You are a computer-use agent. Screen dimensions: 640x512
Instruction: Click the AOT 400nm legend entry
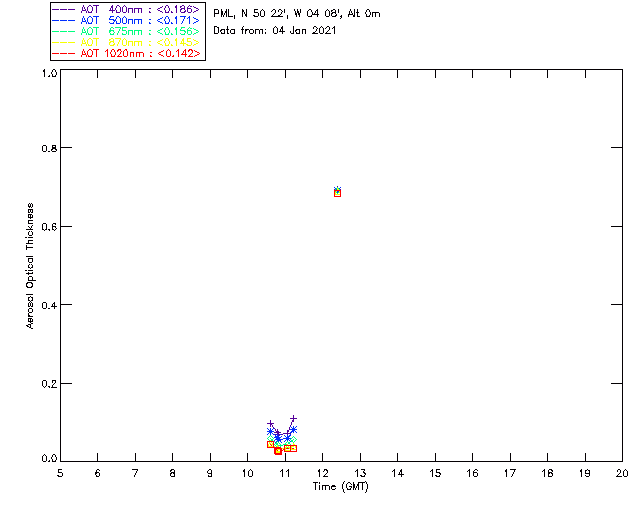click(x=127, y=9)
